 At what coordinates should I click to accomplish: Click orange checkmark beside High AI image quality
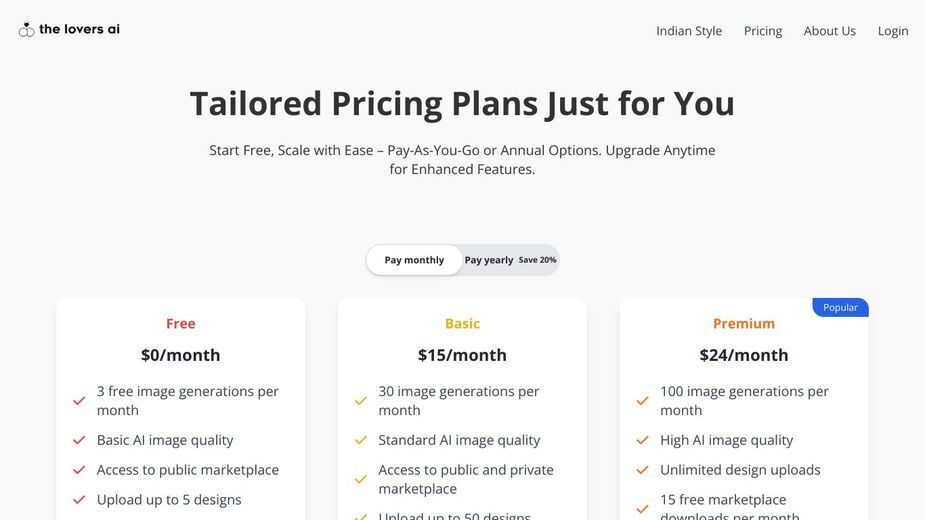tap(642, 440)
